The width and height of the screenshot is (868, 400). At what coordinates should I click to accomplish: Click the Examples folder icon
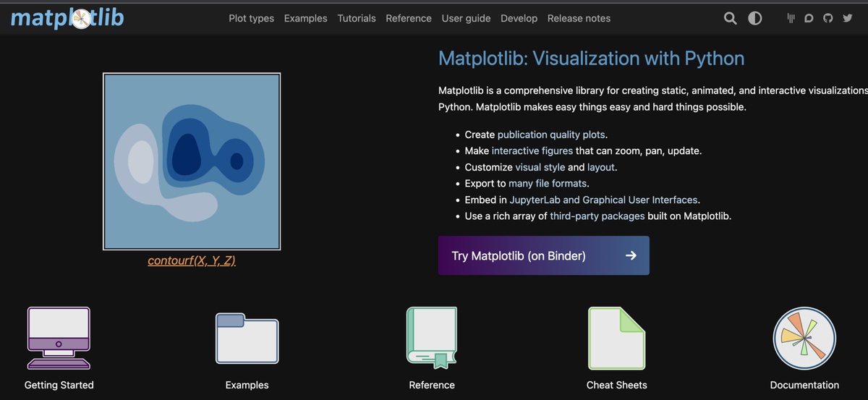click(247, 338)
